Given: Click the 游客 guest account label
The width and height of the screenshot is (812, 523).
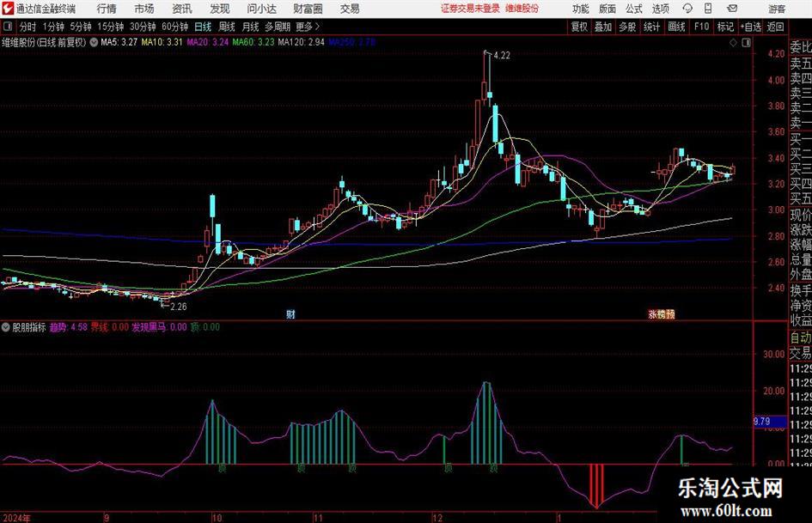Looking at the screenshot, I should coord(777,9).
